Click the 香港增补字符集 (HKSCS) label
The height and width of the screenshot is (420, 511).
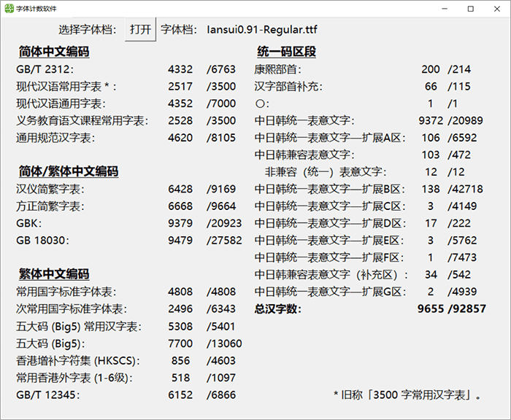click(78, 361)
